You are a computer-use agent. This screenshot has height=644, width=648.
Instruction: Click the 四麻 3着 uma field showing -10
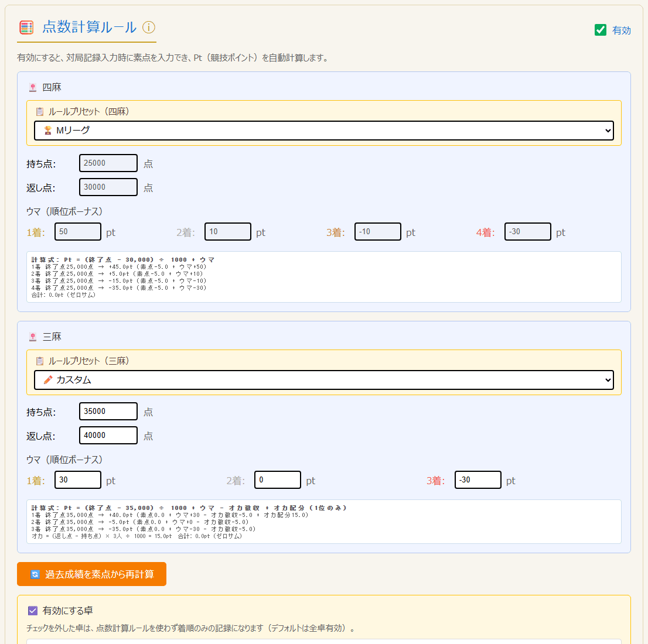click(x=378, y=232)
